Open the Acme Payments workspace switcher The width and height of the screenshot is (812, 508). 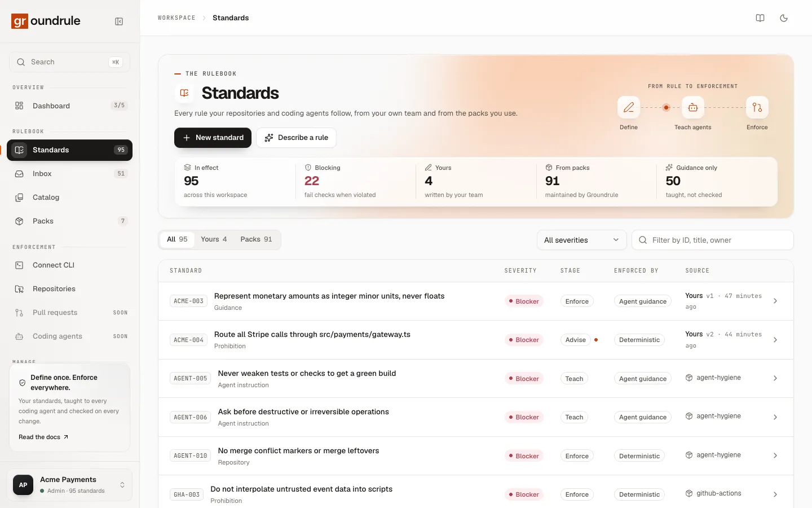(x=70, y=485)
